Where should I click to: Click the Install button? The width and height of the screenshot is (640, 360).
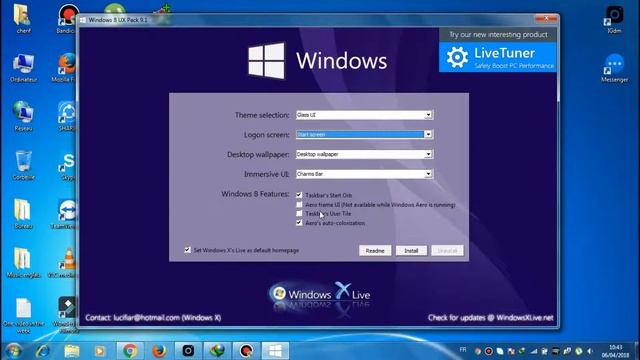[x=411, y=251]
